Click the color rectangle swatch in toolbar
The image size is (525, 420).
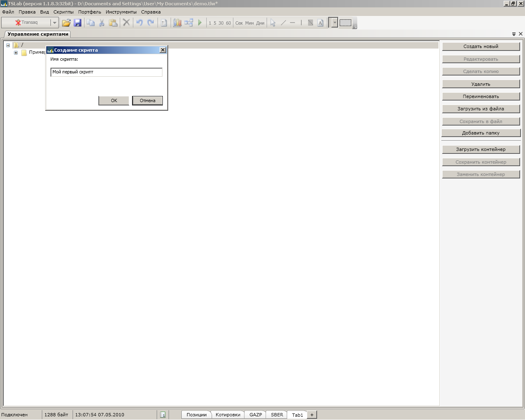pos(345,23)
